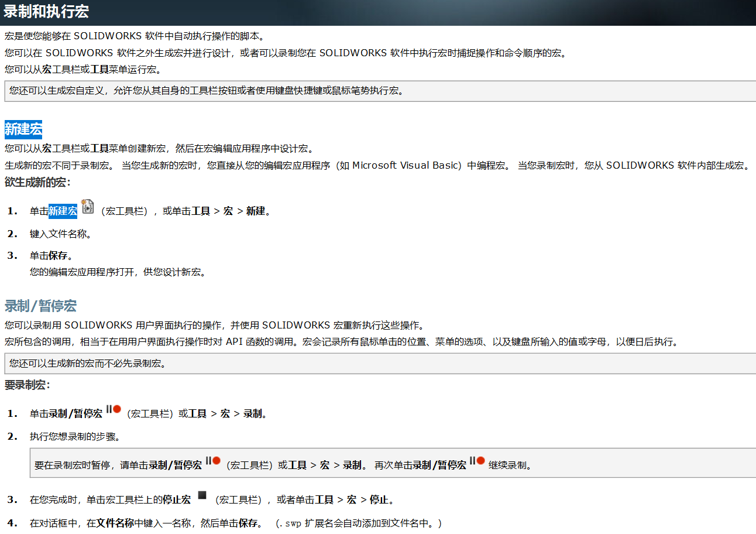Screen dimensions: 756x534
Task: Click Record/Pause icon before "继续录制"
Action: click(478, 460)
